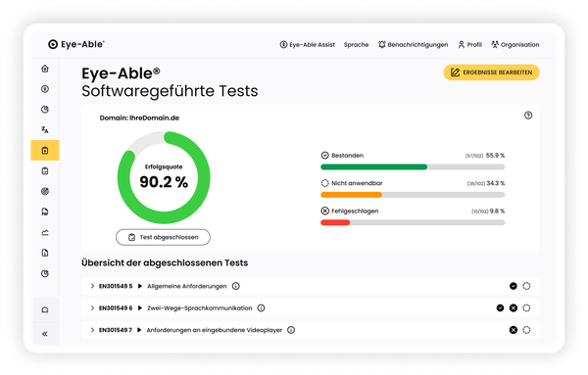Open the Sprache menu
The image size is (588, 375).
point(357,45)
